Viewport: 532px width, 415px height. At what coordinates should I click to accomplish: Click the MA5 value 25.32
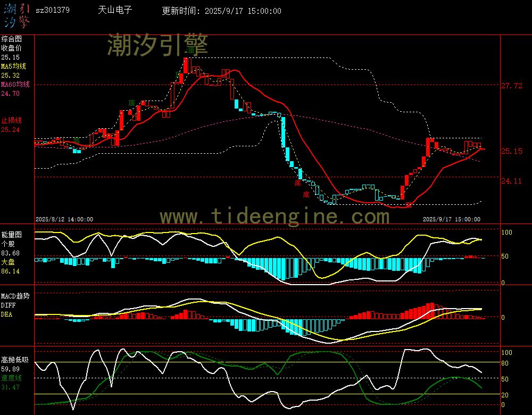pos(11,76)
